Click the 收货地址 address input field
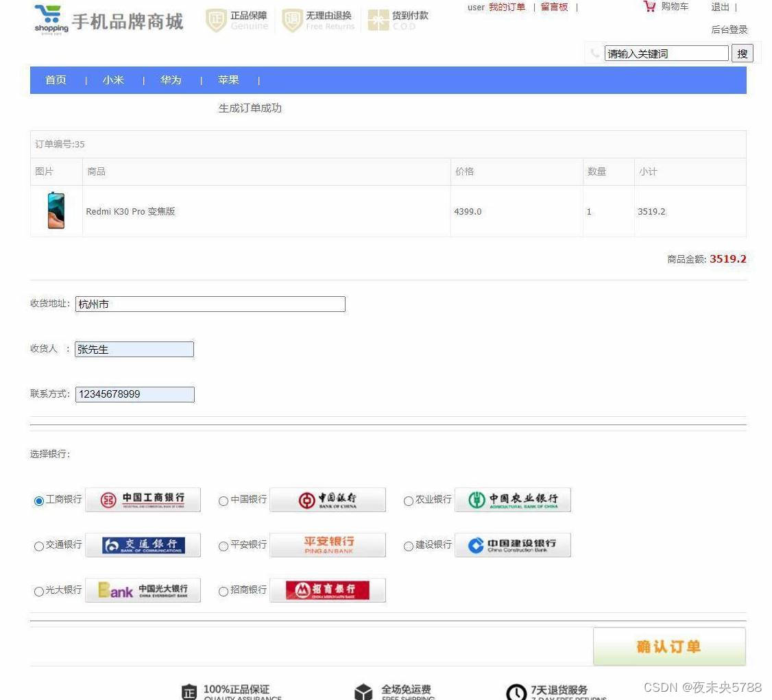Screen dimensions: 772x700 click(210, 304)
